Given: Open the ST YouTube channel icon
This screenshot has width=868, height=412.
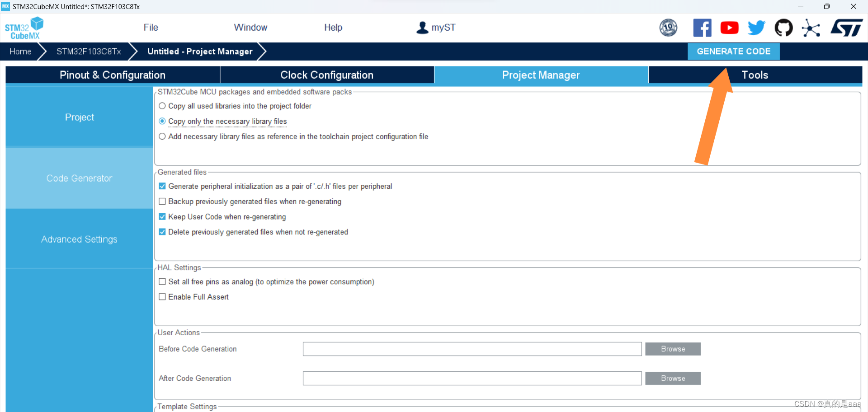Looking at the screenshot, I should click(x=729, y=28).
